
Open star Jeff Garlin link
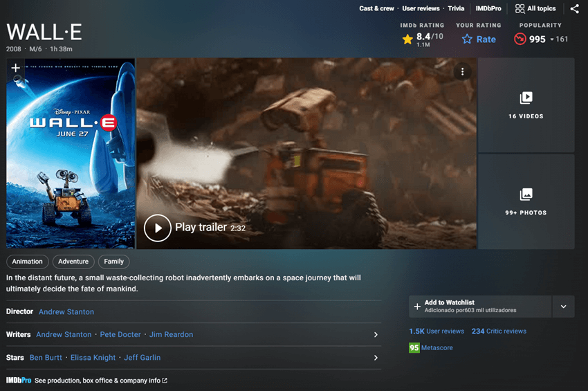(142, 358)
